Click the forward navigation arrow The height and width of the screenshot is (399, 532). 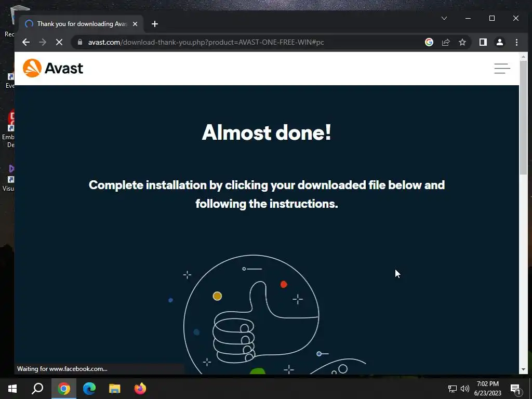[43, 42]
